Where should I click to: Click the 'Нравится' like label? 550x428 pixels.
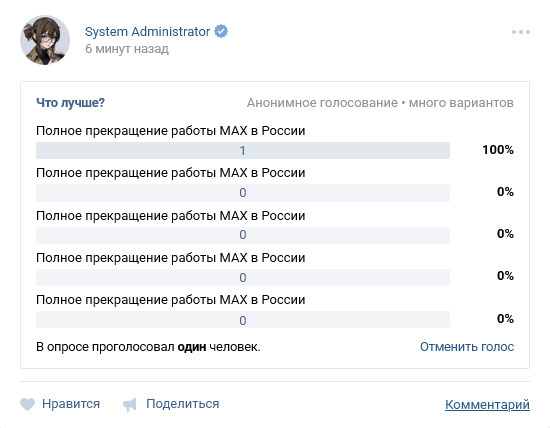[71, 404]
